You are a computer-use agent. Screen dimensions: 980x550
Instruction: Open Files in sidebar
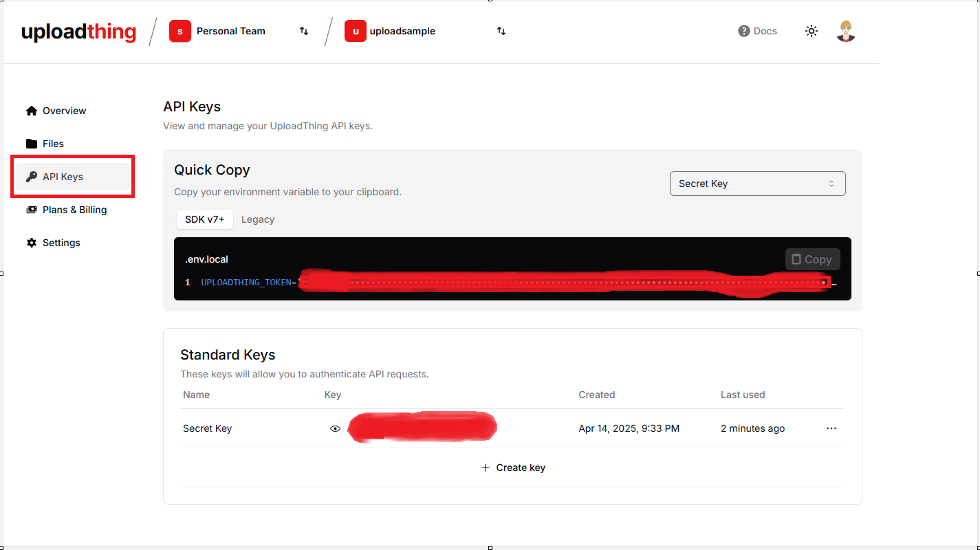(x=72, y=144)
